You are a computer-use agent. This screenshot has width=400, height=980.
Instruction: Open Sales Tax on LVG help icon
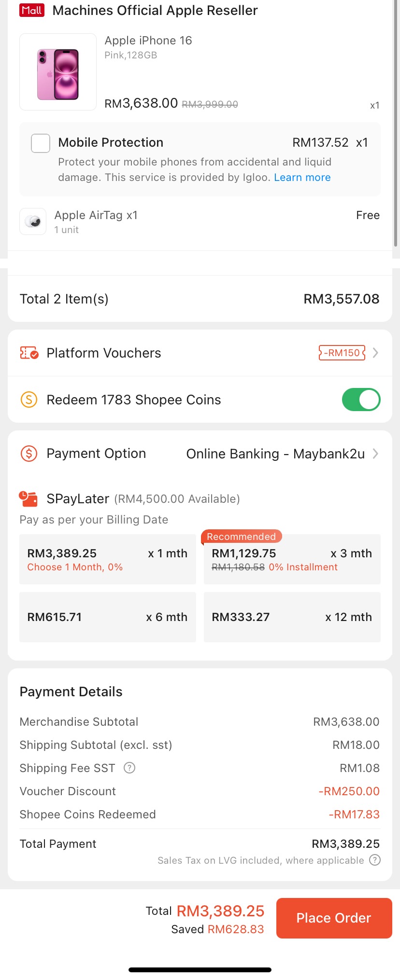tap(375, 860)
